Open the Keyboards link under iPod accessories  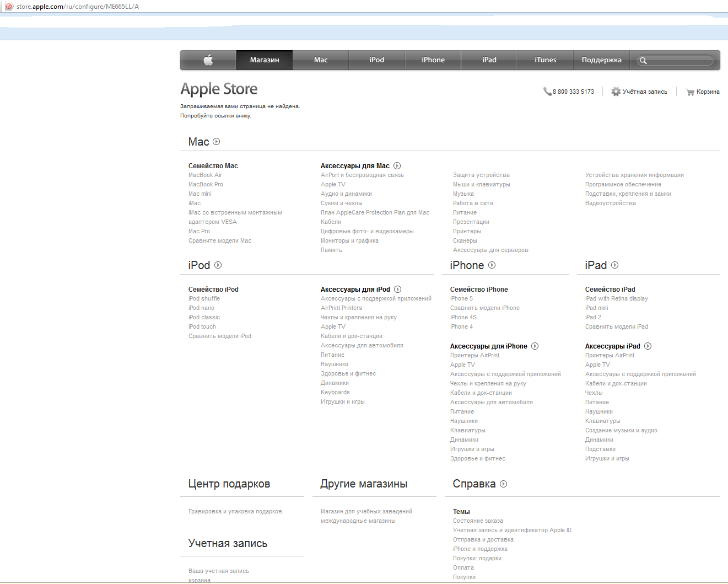[335, 393]
